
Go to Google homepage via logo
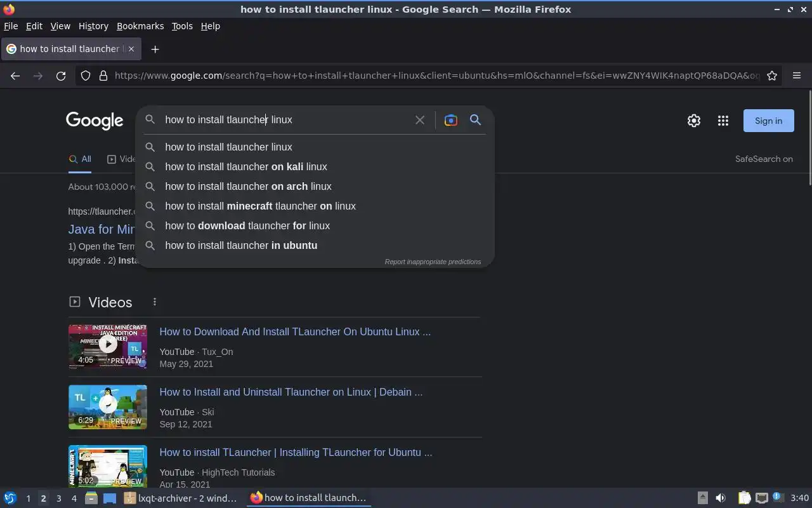coord(95,121)
